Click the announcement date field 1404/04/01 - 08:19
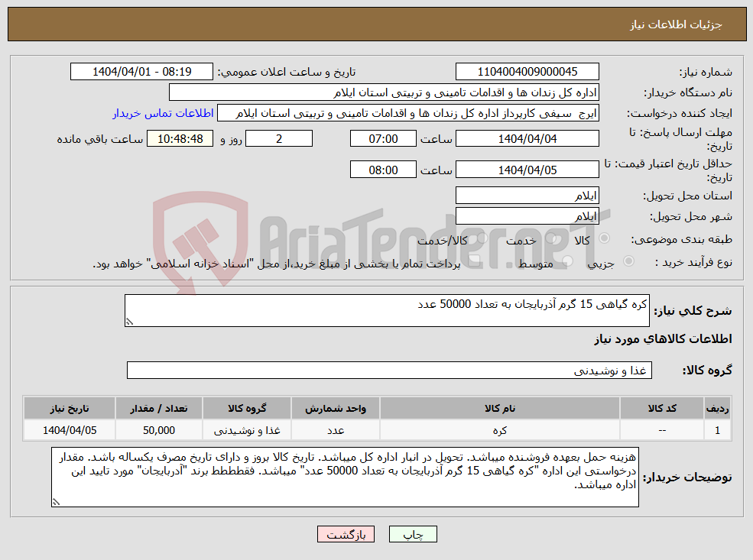This screenshot has height=560, width=753. click(x=141, y=72)
